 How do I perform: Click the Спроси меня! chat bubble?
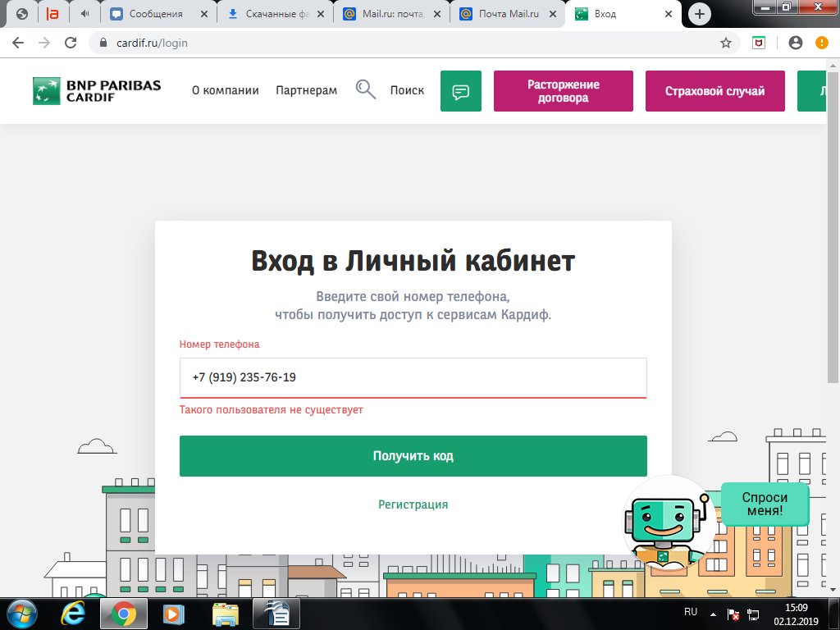pyautogui.click(x=765, y=504)
